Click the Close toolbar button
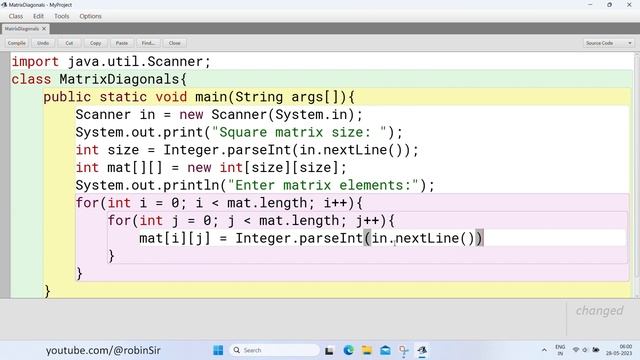 click(x=174, y=43)
